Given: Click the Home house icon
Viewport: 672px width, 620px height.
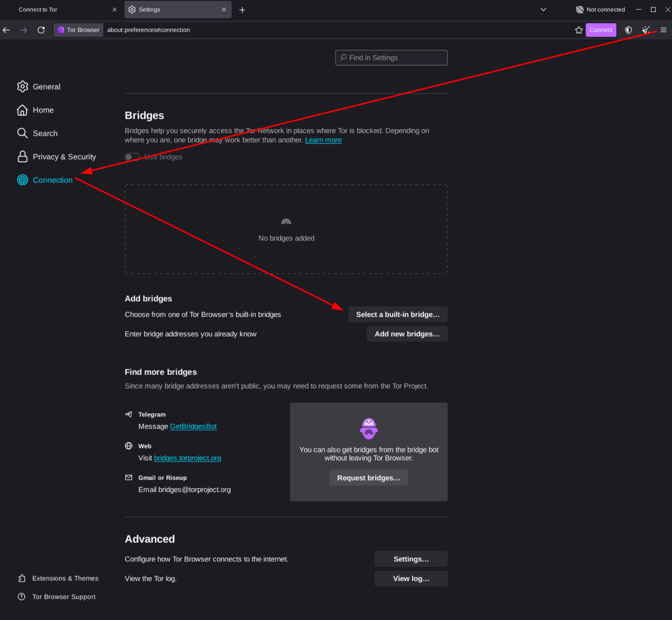Looking at the screenshot, I should (x=22, y=110).
